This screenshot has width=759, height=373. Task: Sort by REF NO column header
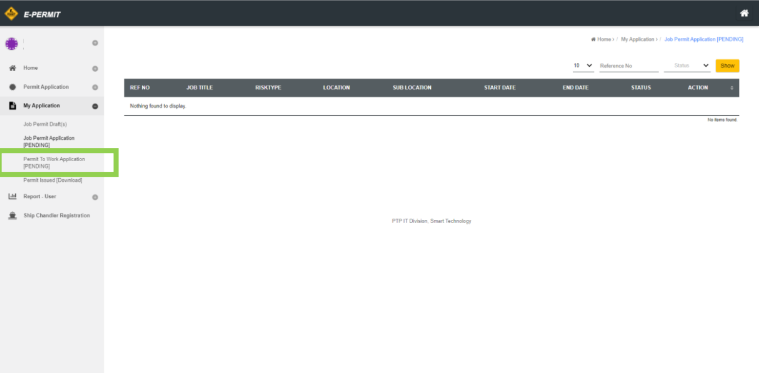tap(140, 88)
